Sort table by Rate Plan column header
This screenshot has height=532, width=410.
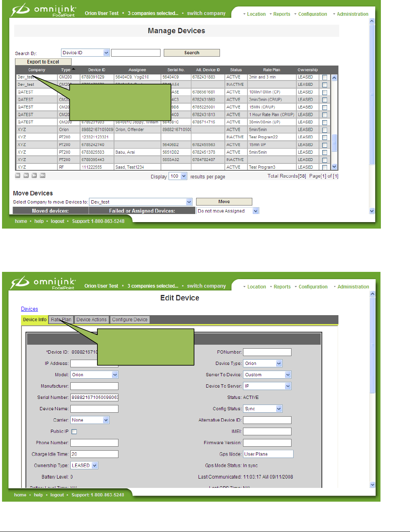(271, 70)
